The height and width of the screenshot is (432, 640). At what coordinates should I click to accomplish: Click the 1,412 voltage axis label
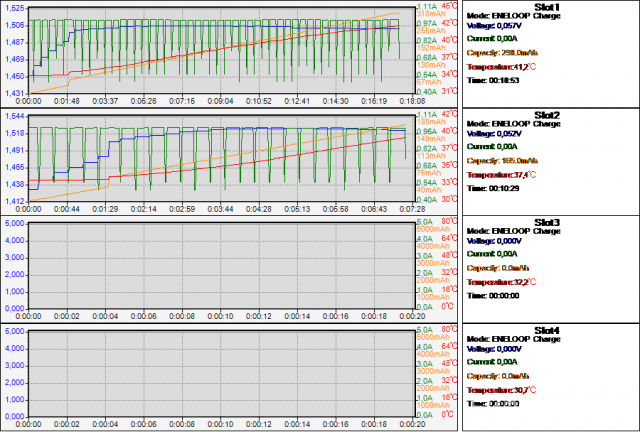[x=14, y=201]
